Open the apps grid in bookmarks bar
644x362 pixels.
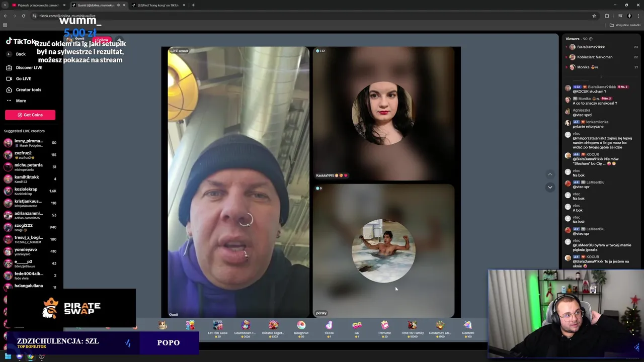pos(5,25)
